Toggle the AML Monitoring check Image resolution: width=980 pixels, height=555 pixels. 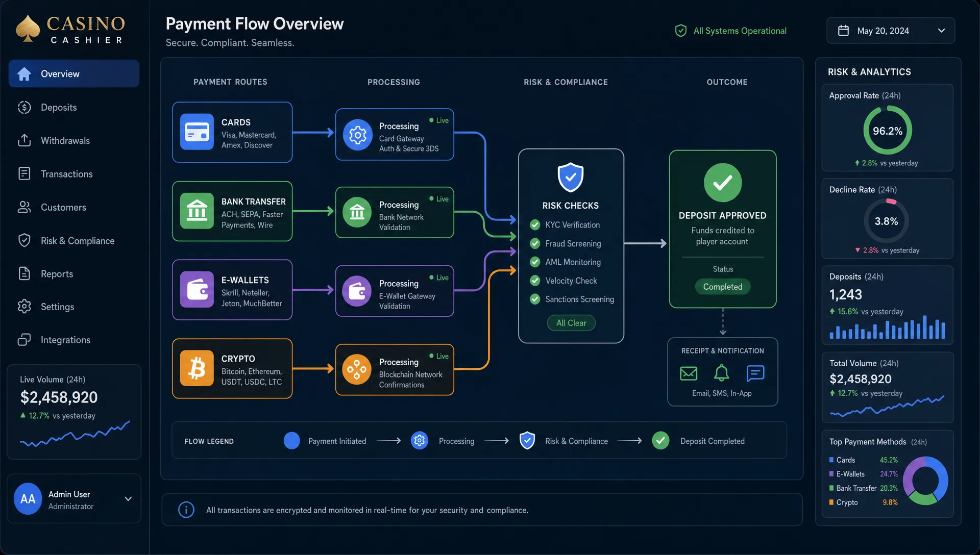click(535, 262)
